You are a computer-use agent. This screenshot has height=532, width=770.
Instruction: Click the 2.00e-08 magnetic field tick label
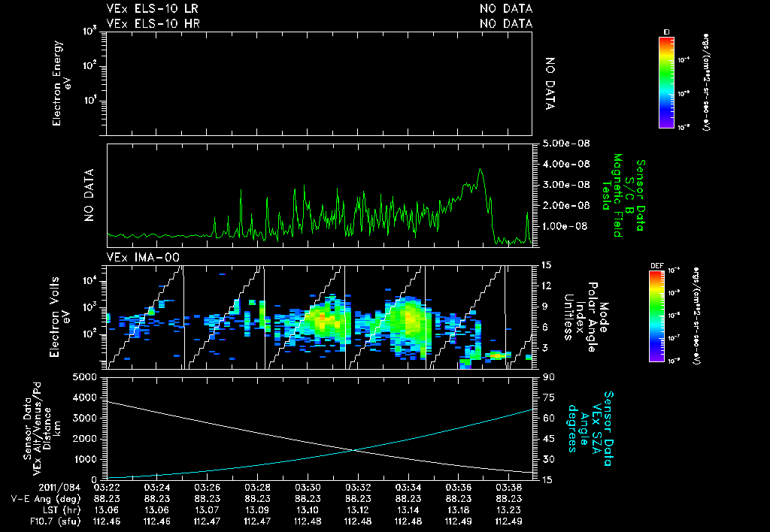coord(566,205)
